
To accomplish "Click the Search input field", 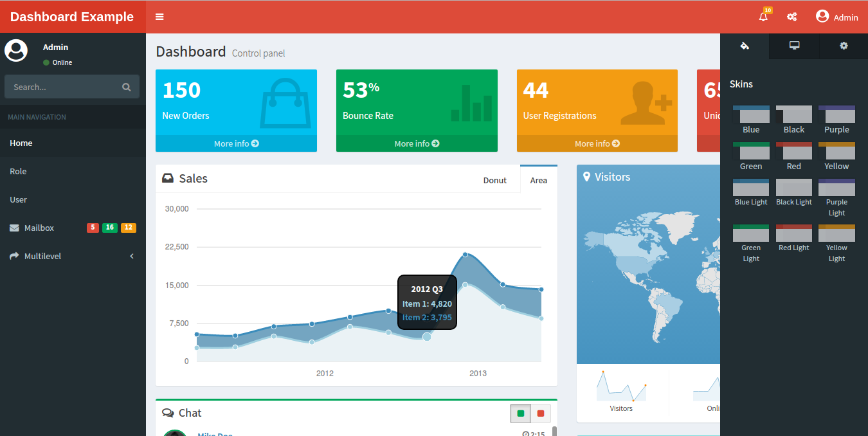I will (x=62, y=87).
